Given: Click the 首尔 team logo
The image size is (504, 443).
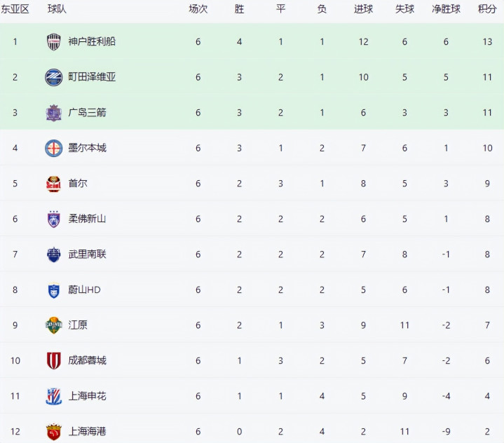Looking at the screenshot, I should pos(54,184).
